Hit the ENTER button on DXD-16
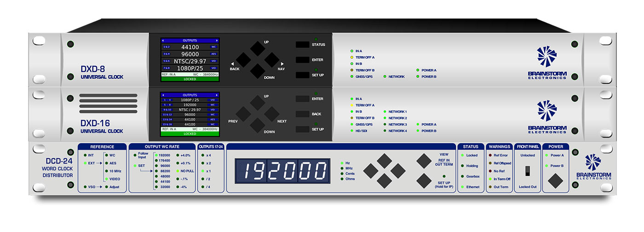The width and height of the screenshot is (644, 232). (302, 99)
